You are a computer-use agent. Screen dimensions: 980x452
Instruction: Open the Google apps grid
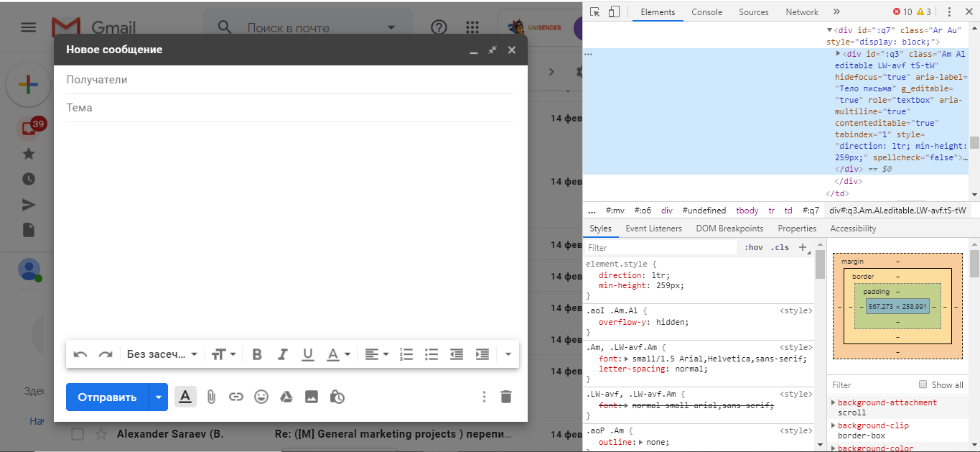472,27
